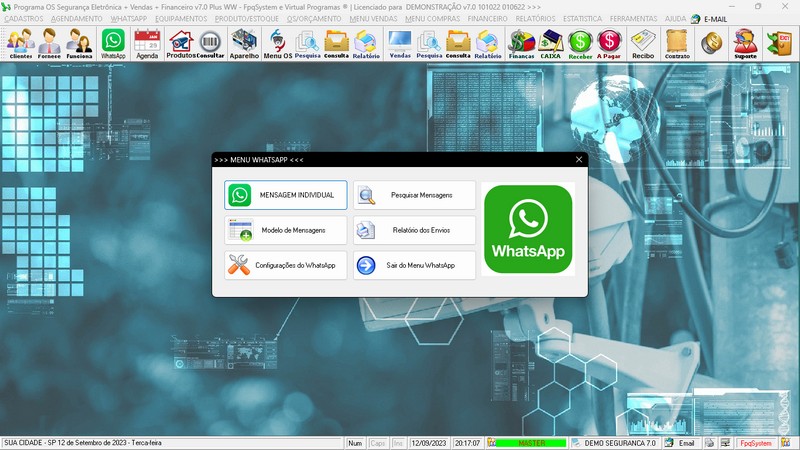Click the printer icon in status bar
800x450 pixels.
710,443
